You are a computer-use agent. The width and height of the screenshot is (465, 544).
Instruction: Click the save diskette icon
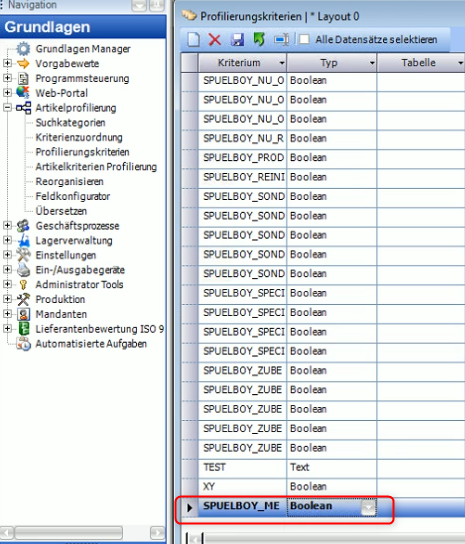[x=237, y=40]
